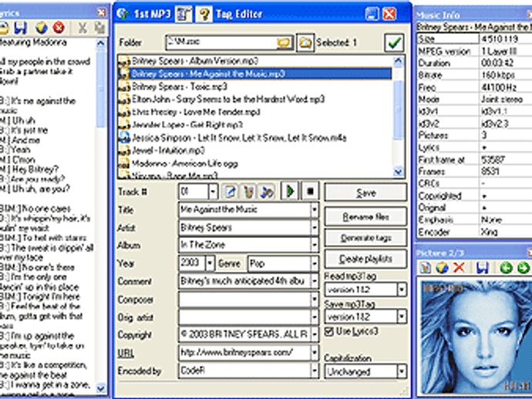This screenshot has height=399, width=532.
Task: Click the URL label link
Action: point(126,354)
